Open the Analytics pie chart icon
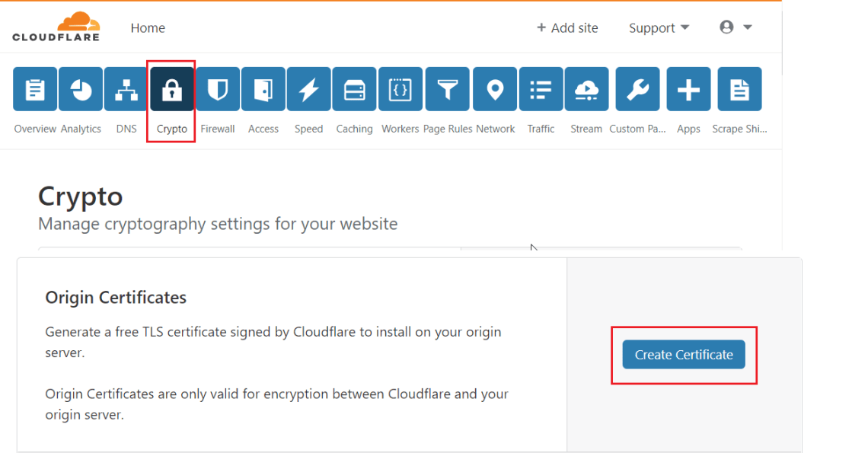868x453 pixels. pyautogui.click(x=81, y=90)
